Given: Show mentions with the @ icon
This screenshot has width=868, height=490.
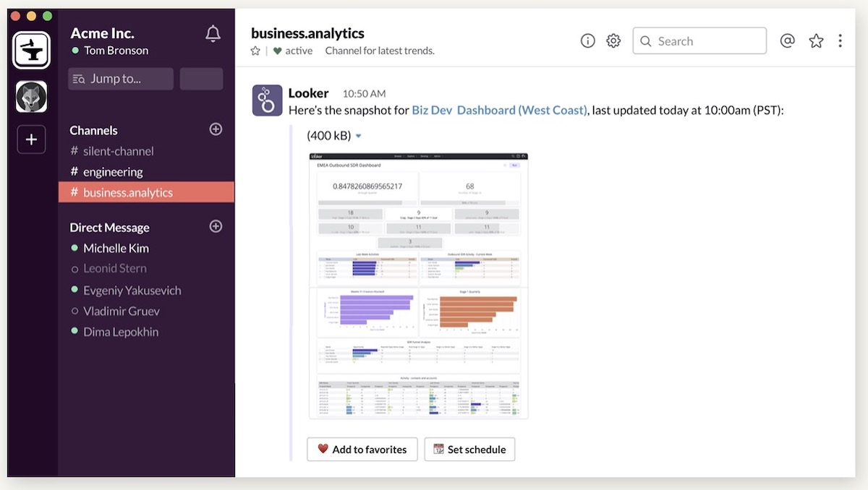Looking at the screenshot, I should click(788, 41).
